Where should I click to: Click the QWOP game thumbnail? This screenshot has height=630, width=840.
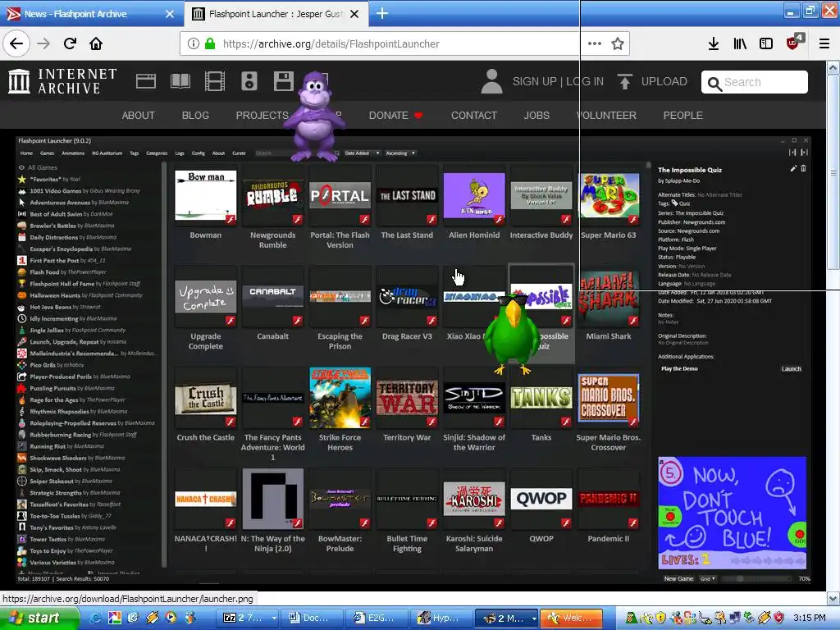point(541,499)
